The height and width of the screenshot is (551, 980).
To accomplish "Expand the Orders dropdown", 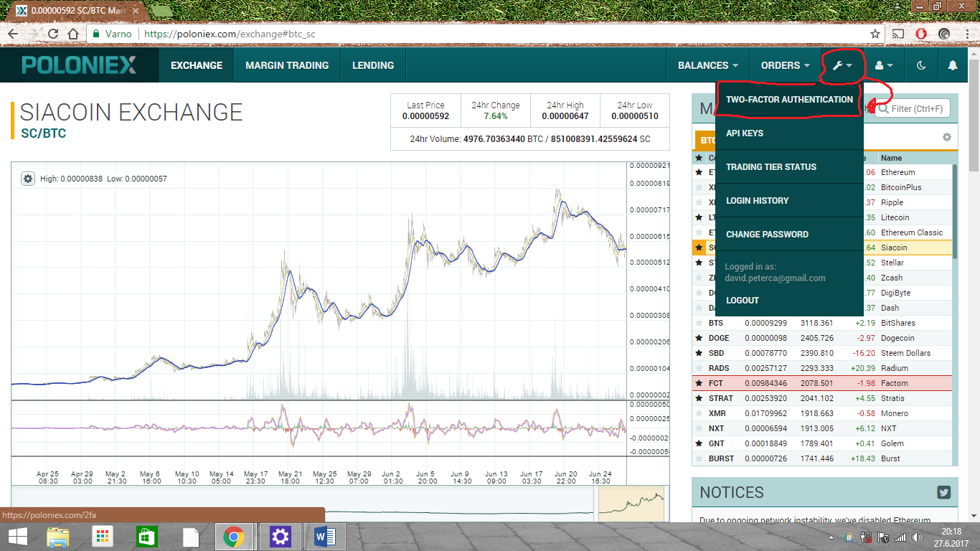I will pyautogui.click(x=785, y=65).
